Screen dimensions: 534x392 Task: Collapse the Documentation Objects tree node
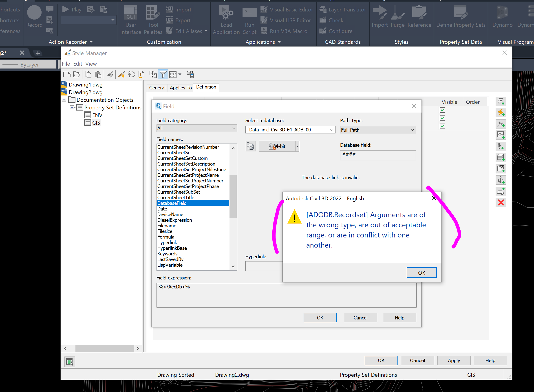[x=64, y=100]
